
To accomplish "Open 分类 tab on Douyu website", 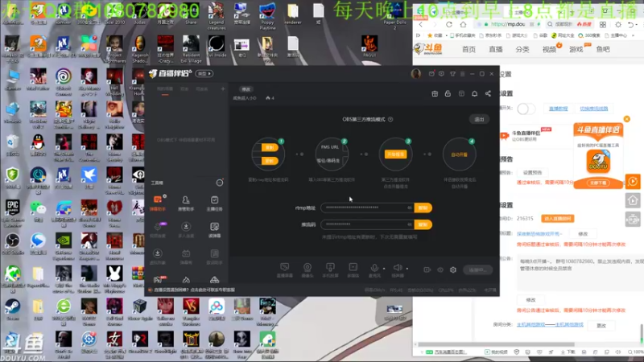I will pos(522,49).
